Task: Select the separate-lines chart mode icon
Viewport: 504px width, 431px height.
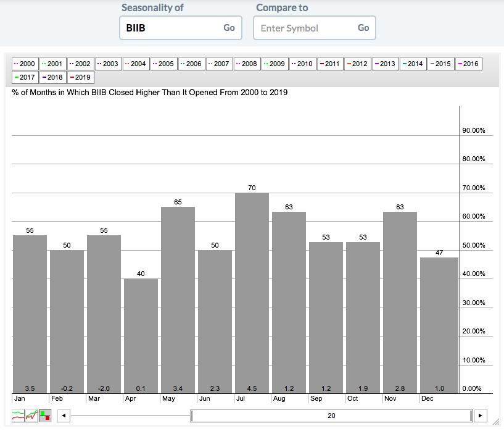Action: pos(18,416)
